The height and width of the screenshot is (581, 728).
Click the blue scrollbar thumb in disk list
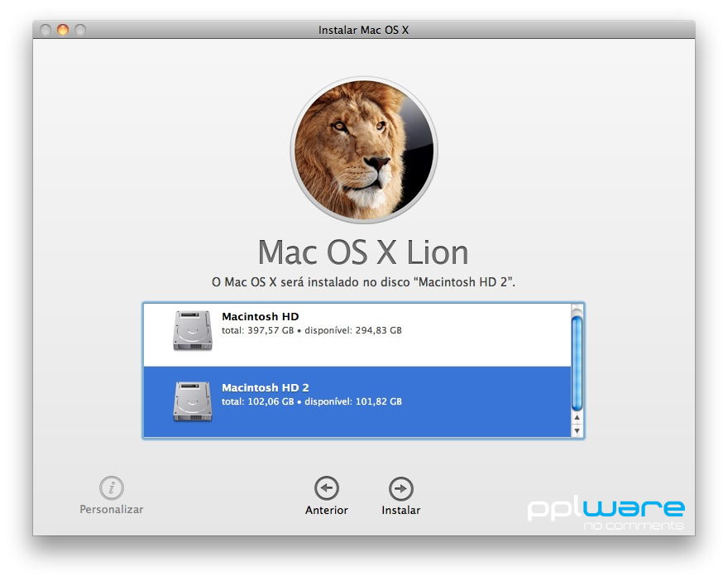(x=577, y=363)
